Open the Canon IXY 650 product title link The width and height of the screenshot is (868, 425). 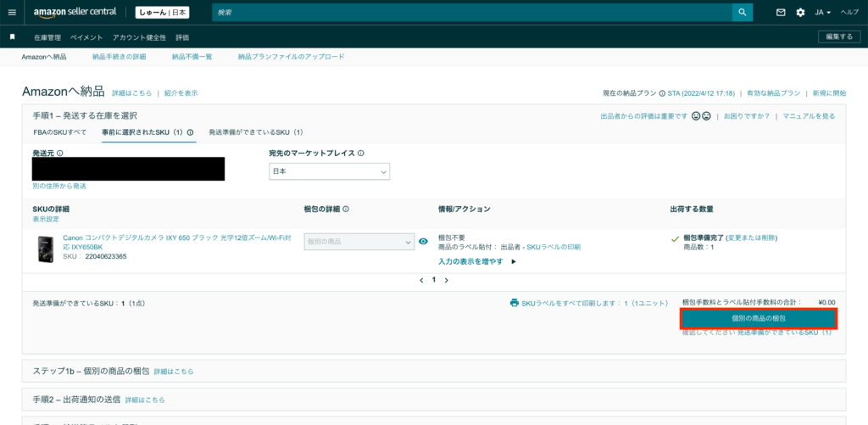[176, 242]
